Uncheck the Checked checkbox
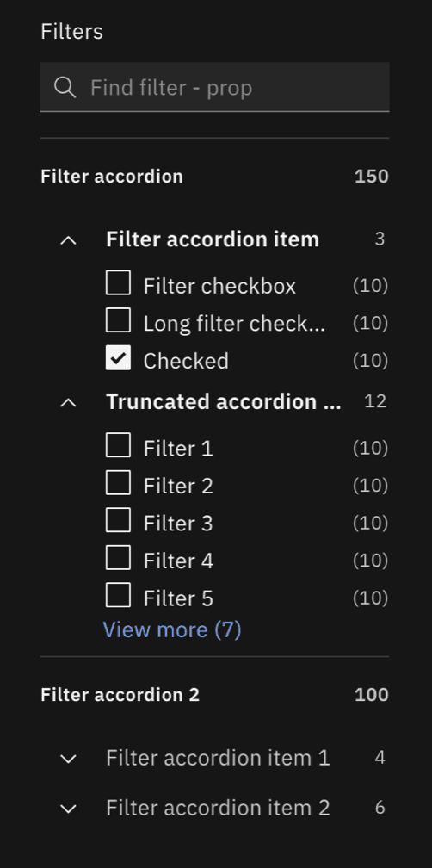 coord(119,358)
